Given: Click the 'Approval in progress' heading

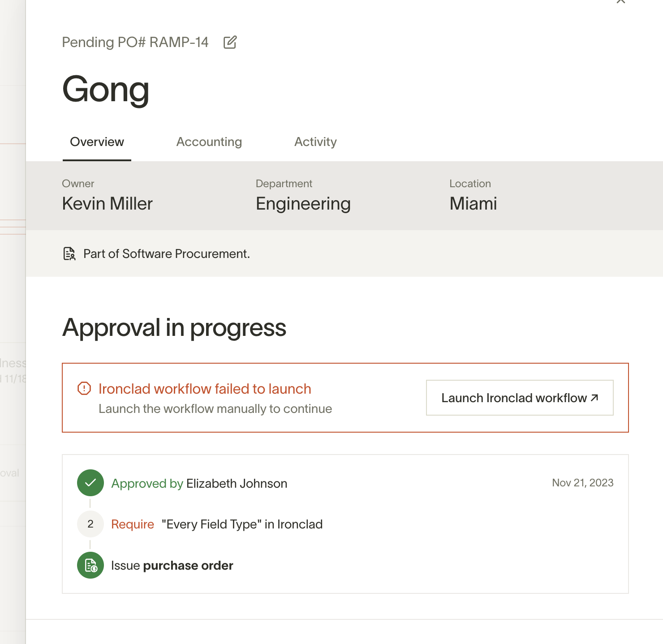Looking at the screenshot, I should coord(174,328).
